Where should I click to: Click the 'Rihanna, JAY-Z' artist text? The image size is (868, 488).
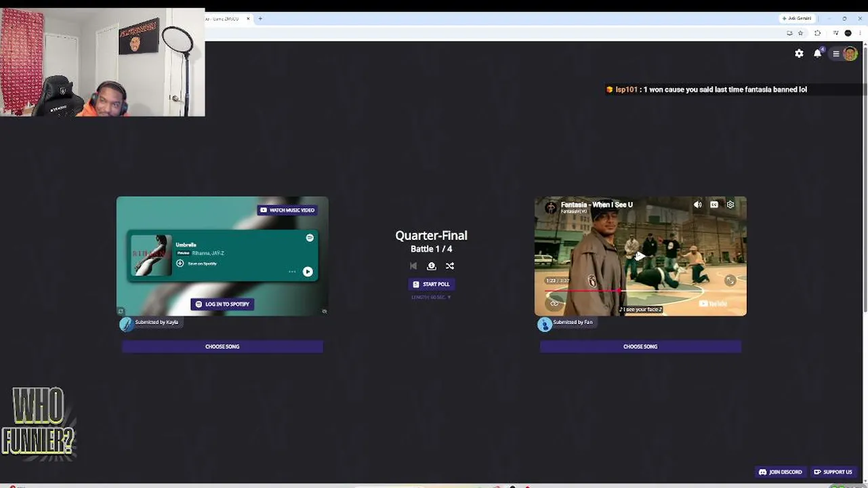tap(207, 253)
